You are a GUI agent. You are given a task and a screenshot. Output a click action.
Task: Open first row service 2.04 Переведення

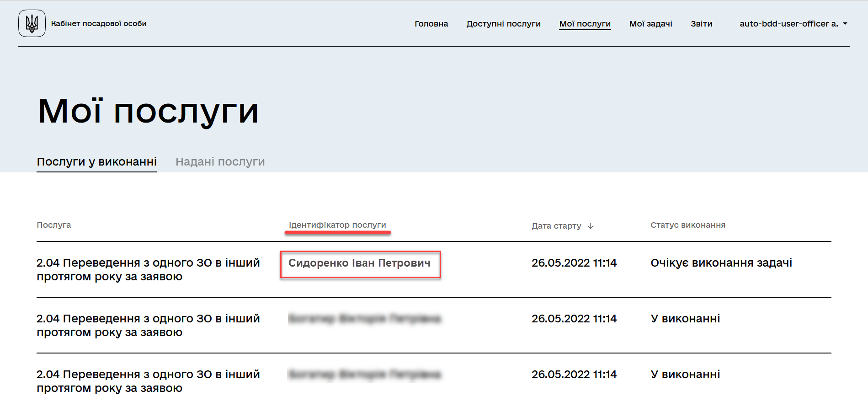(148, 270)
